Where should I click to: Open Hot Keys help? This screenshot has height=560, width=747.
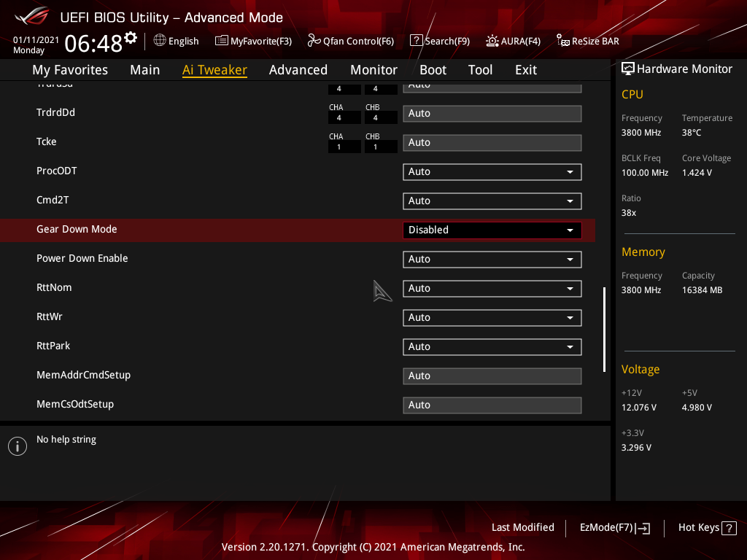tap(707, 528)
